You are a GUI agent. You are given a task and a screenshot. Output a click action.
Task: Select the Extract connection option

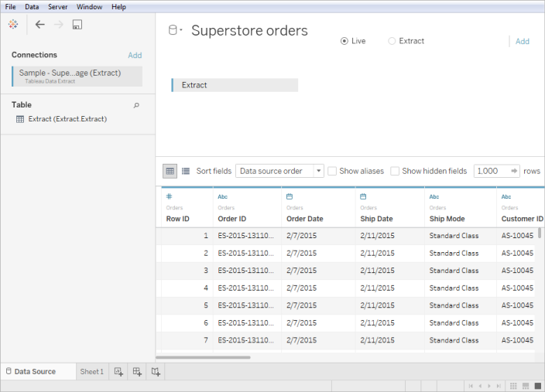(x=392, y=41)
